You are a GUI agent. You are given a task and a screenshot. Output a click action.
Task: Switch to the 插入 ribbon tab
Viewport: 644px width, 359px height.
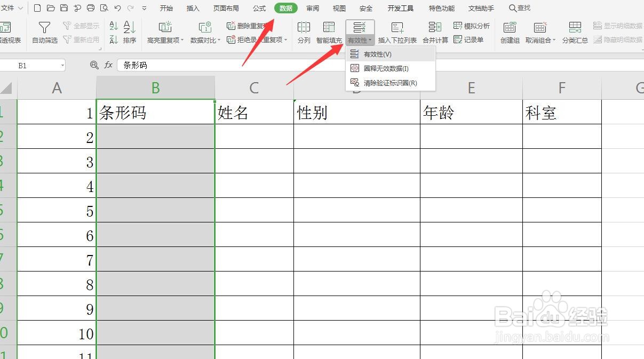(x=193, y=8)
